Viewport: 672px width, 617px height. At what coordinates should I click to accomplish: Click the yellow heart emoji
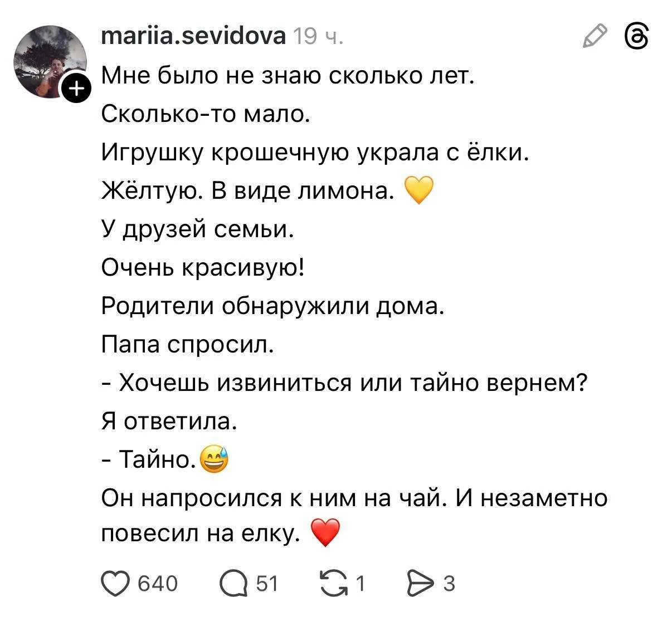417,191
